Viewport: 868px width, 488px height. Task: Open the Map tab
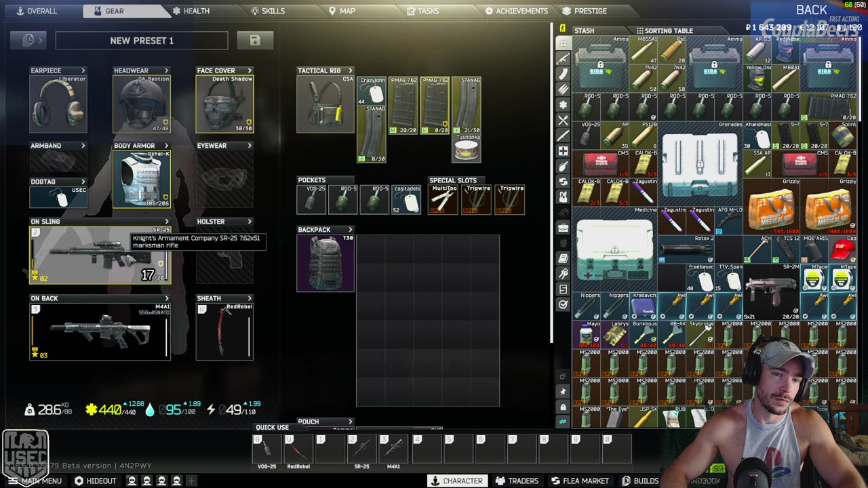point(342,11)
